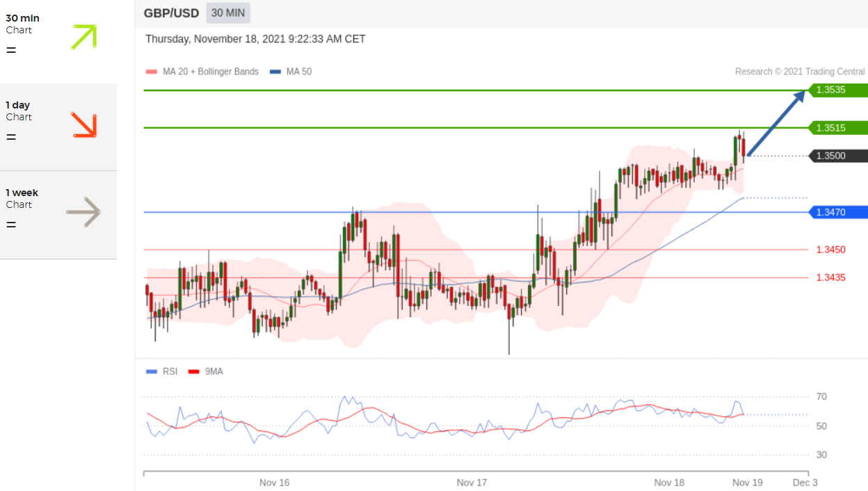Image resolution: width=868 pixels, height=491 pixels.
Task: Click the 30 MIN timeframe badge
Action: 228,13
